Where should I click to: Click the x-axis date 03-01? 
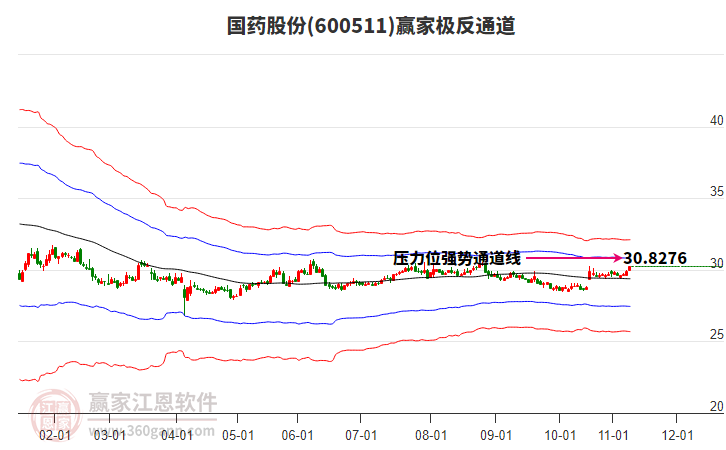[109, 435]
